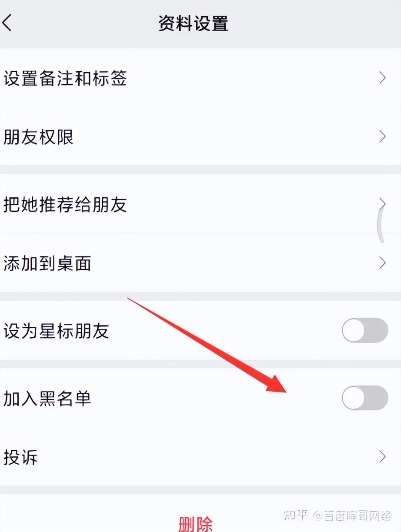This screenshot has width=401, height=532.
Task: Turn on the 加入黑名单 toggle
Action: 364,398
